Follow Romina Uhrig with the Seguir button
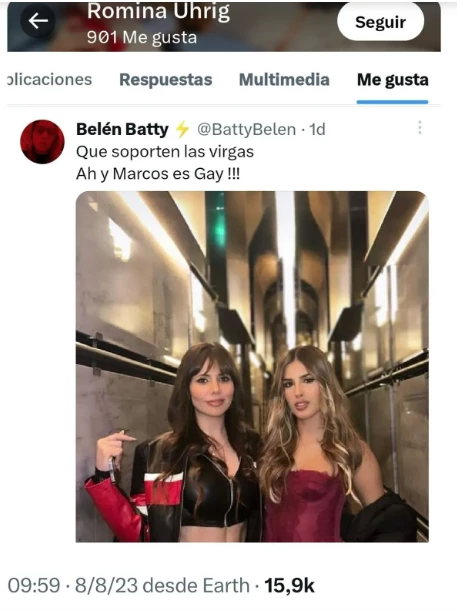 point(380,22)
